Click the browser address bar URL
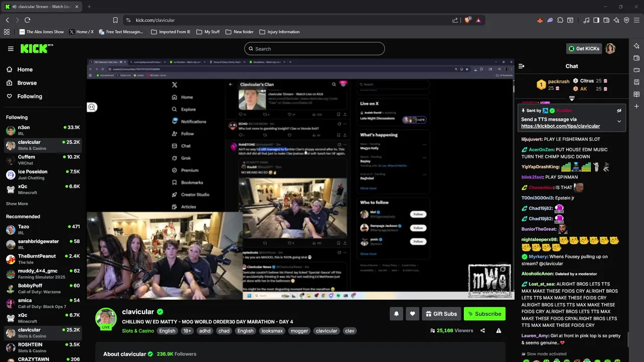 (x=155, y=20)
